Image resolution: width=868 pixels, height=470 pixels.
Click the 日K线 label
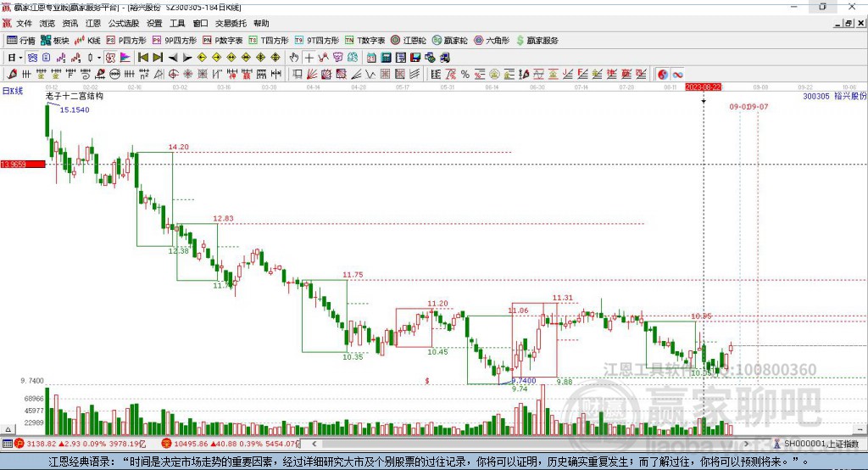(x=13, y=91)
